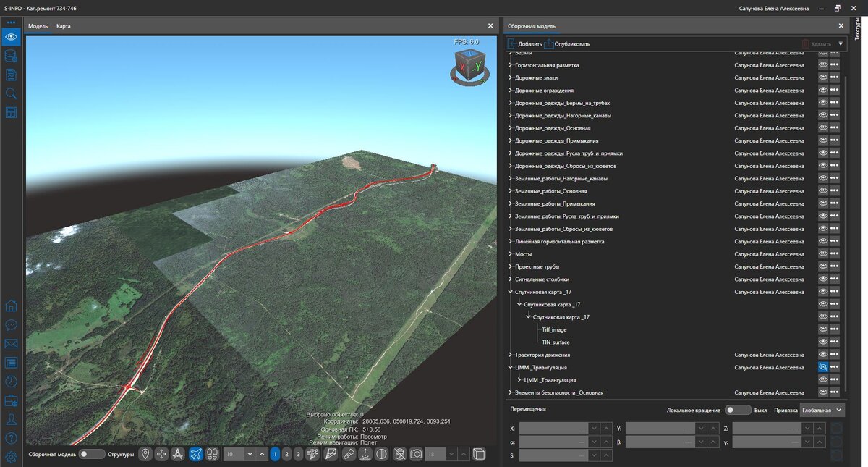Go to the home icon in left sidebar
Image resolution: width=868 pixels, height=467 pixels.
click(x=11, y=306)
